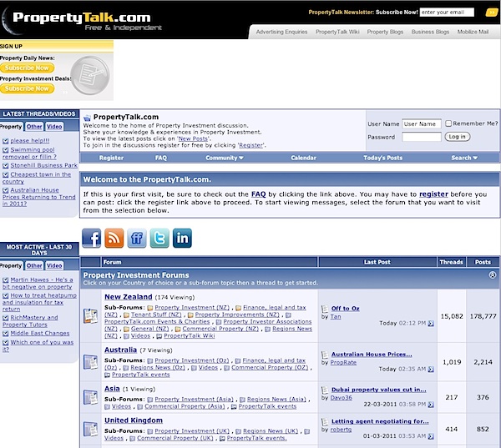Open FAQ in the forum navbar
The image size is (501, 448).
160,158
